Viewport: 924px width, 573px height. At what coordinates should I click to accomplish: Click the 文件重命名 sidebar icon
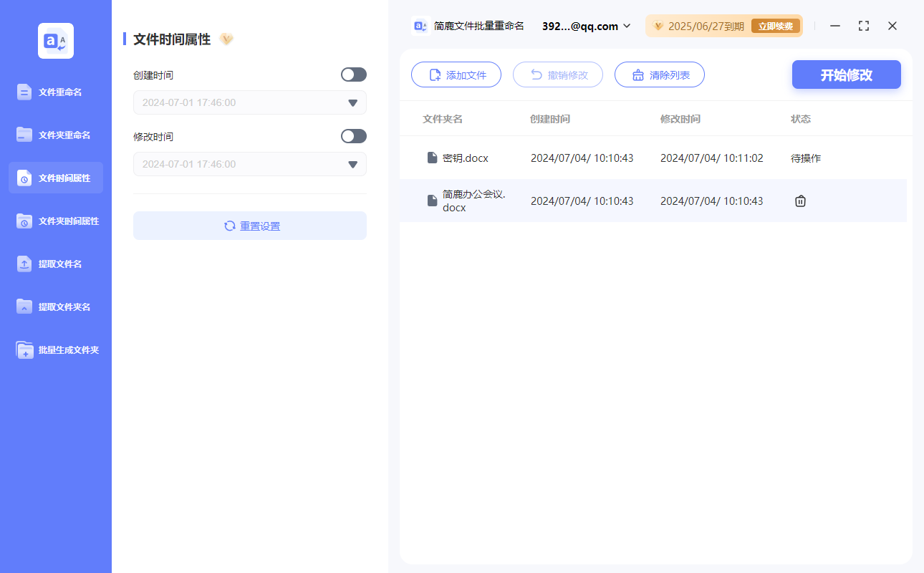tap(24, 92)
